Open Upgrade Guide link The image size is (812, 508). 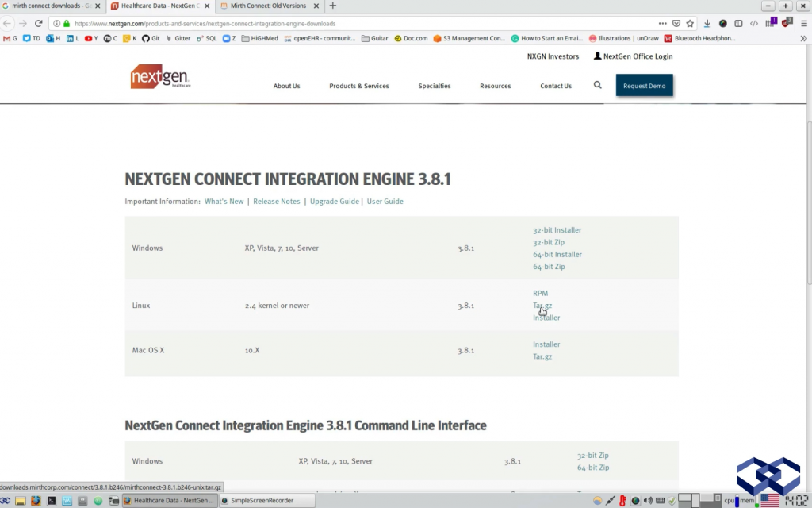pyautogui.click(x=335, y=202)
